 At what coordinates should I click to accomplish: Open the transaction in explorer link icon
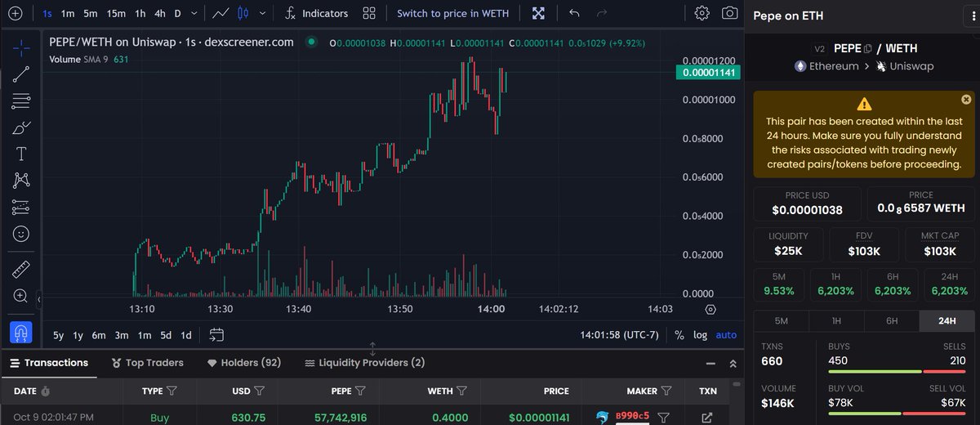[x=707, y=418]
